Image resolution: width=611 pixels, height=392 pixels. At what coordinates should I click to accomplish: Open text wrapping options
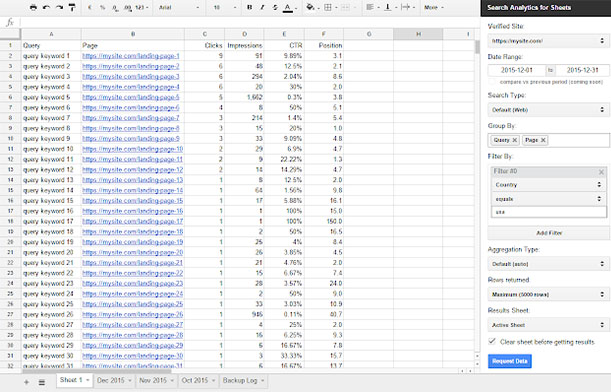pos(407,7)
